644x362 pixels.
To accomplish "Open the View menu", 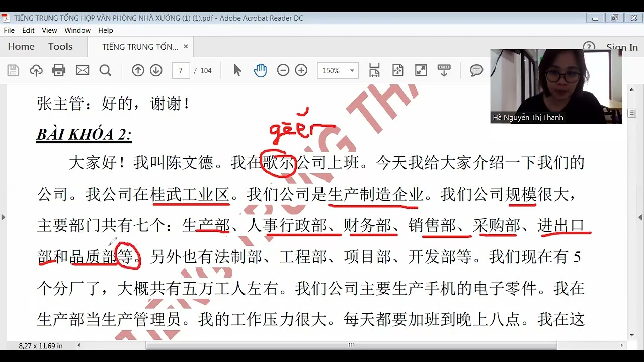I will 49,30.
